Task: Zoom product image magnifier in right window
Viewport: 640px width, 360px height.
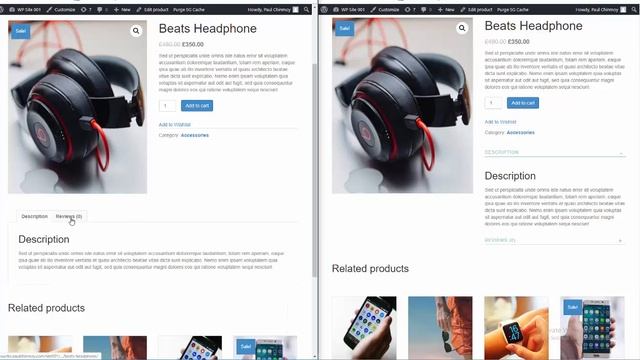Action: (x=462, y=28)
